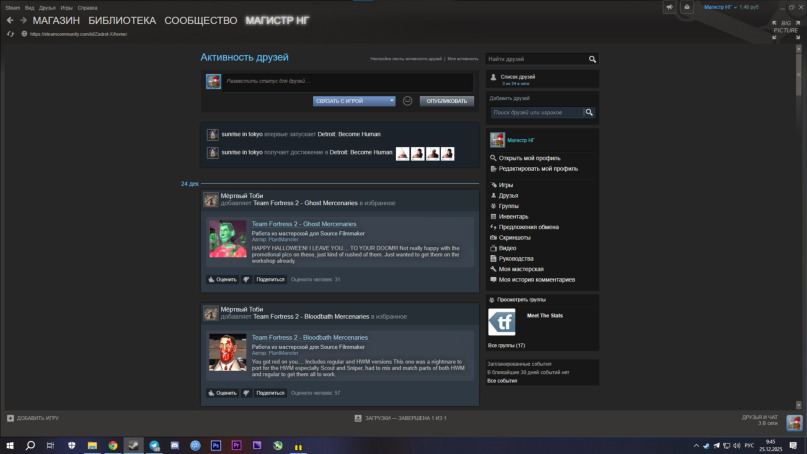Screen dimensions: 807x454
Task: Open Team Fortress 2 - Ghost Mercenaries link
Action: [304, 224]
